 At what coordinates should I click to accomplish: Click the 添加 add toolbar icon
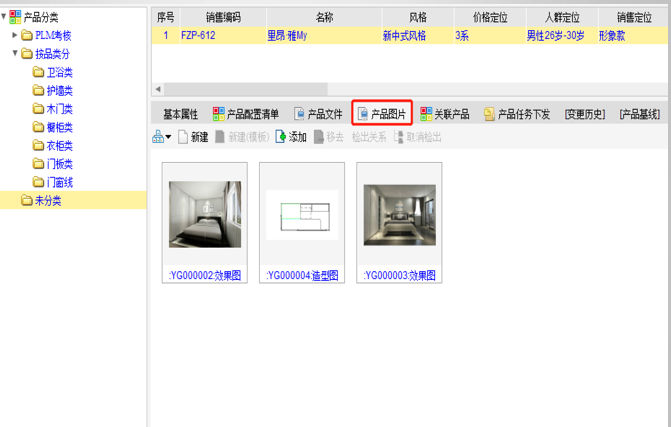[280, 137]
